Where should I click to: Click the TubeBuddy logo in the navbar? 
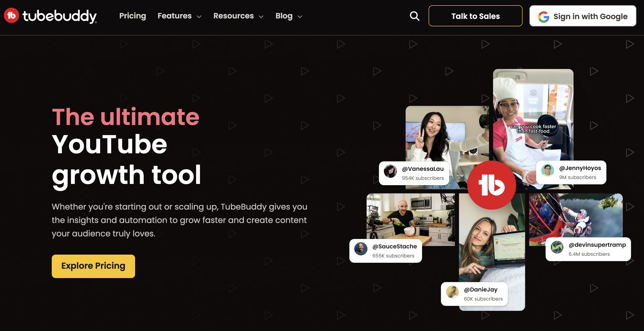50,16
